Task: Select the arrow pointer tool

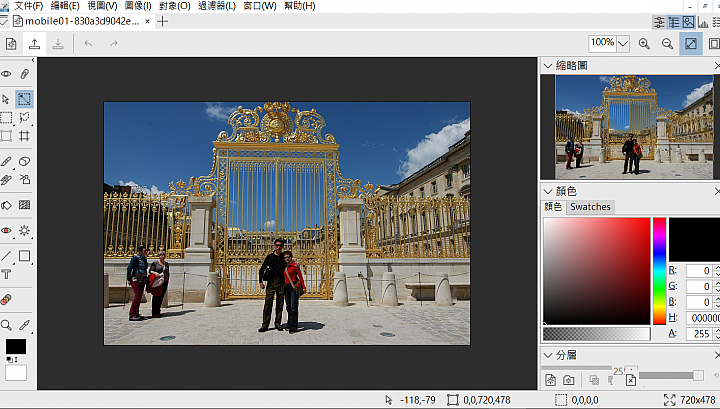Action: 6,99
